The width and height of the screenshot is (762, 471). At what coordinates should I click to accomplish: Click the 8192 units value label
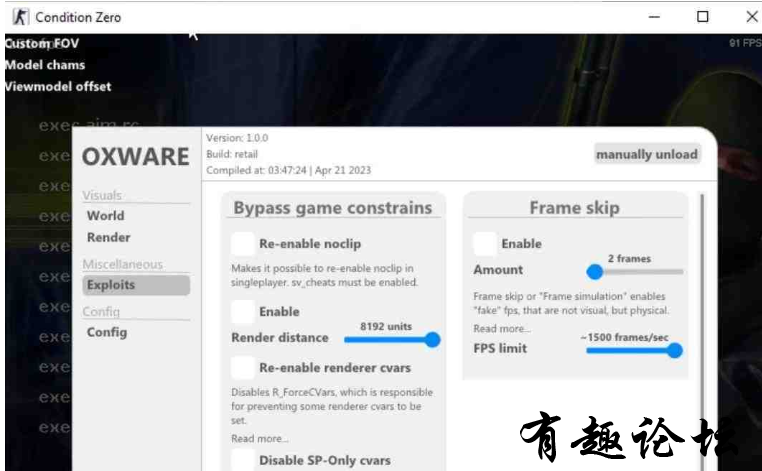coord(386,326)
